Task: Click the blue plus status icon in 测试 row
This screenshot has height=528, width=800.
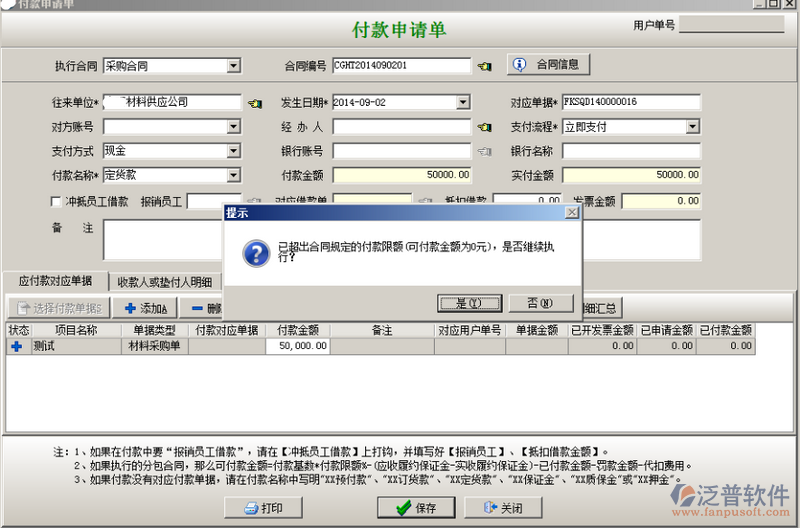Action: tap(16, 346)
